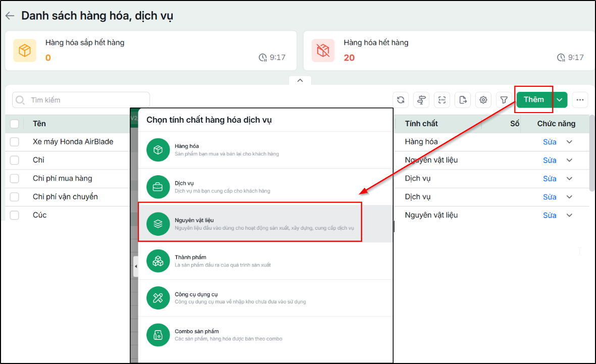The width and height of the screenshot is (596, 364).
Task: Click Sửa for Chi phí mua hàng
Action: pos(550,179)
